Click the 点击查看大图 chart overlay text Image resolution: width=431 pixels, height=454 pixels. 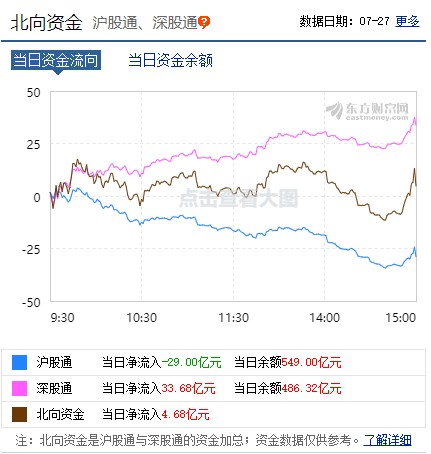coord(238,198)
